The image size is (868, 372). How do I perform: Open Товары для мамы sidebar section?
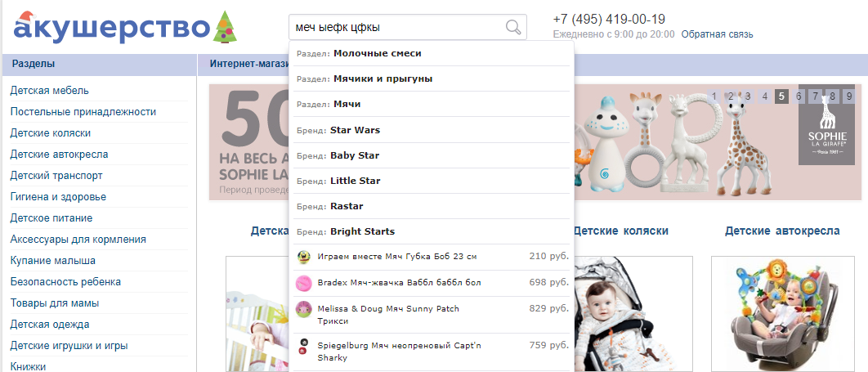(x=54, y=303)
